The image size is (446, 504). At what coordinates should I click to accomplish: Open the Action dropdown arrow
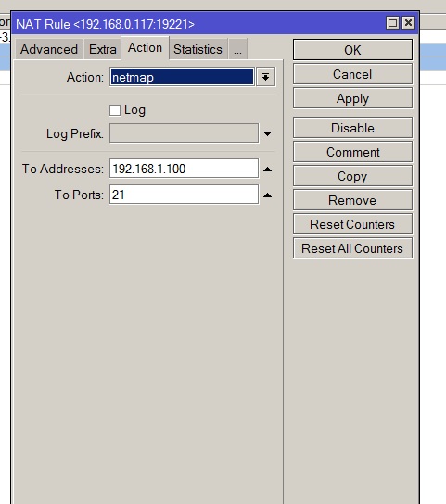265,77
